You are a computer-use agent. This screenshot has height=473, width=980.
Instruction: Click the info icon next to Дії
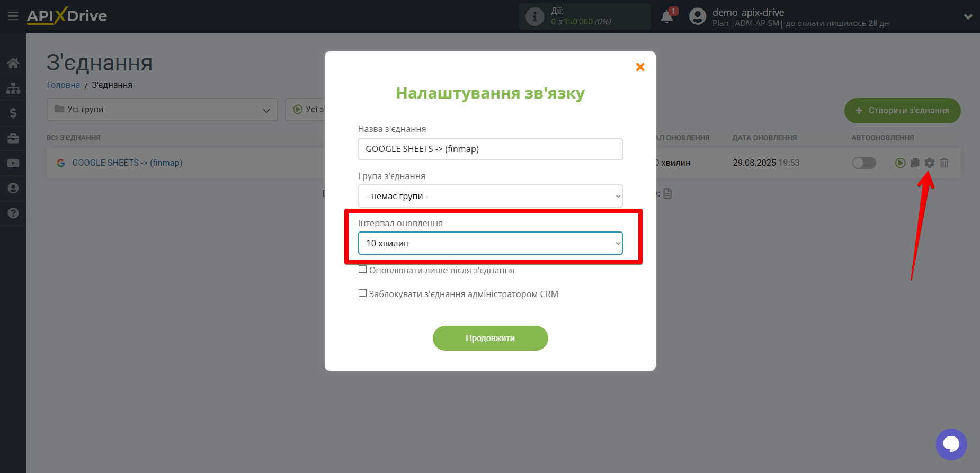(534, 17)
